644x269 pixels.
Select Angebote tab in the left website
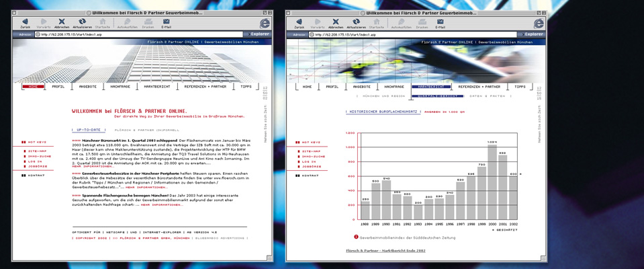89,87
